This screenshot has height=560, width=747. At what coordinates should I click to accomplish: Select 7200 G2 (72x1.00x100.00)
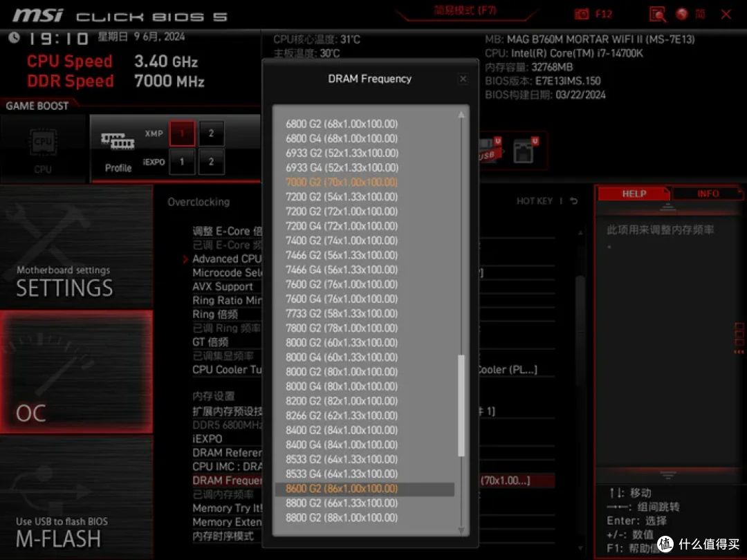(341, 212)
